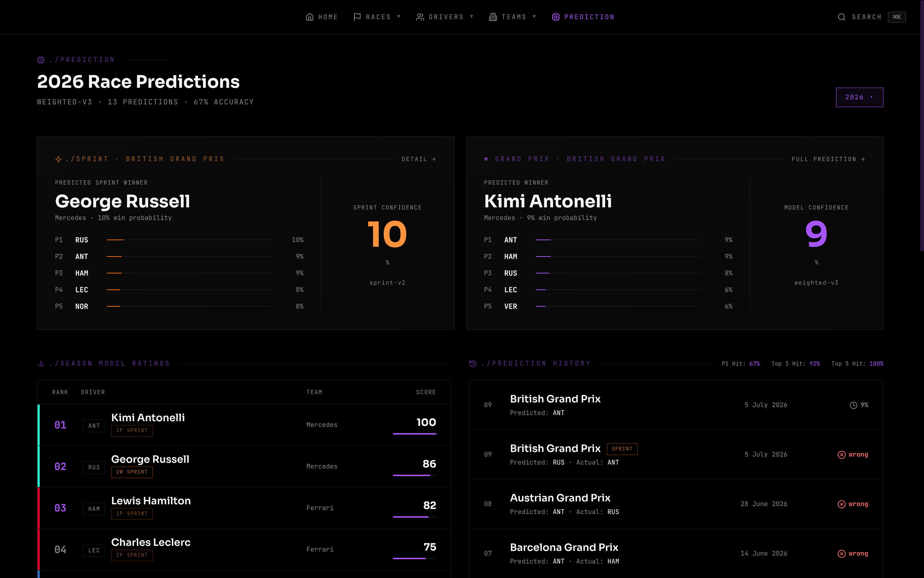Click the wrong X icon on British Sprint row
This screenshot has width=924, height=578.
(842, 454)
